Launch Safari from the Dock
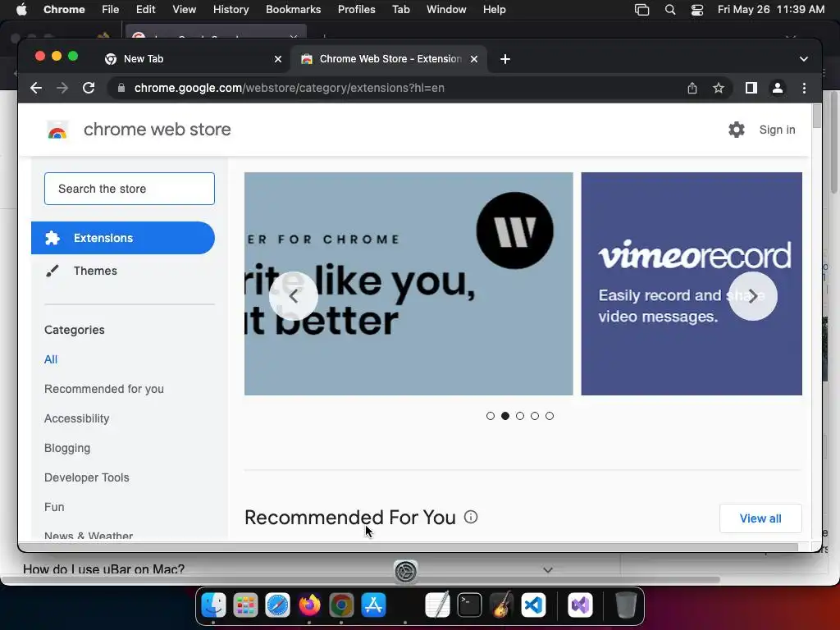 (277, 605)
